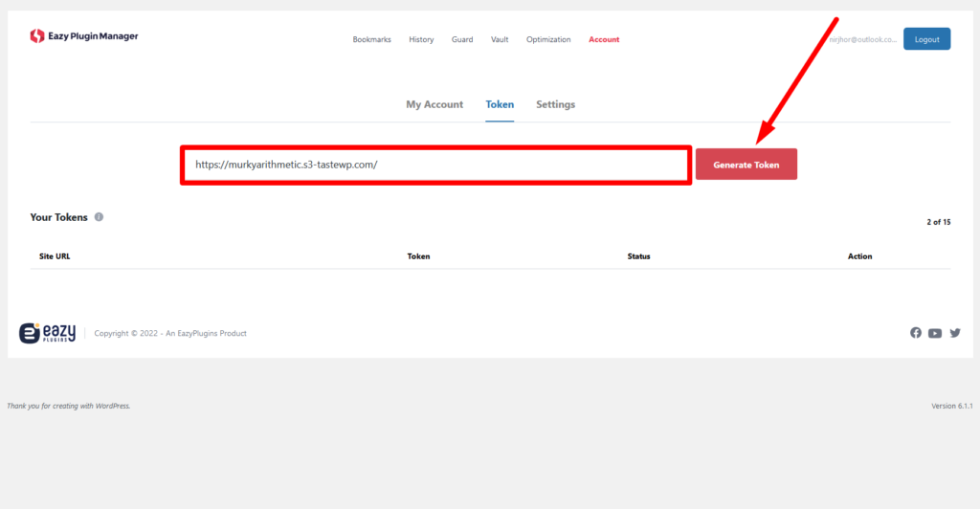Click the Eazy Plugin Manager logo icon
980x509 pixels.
pyautogui.click(x=37, y=36)
